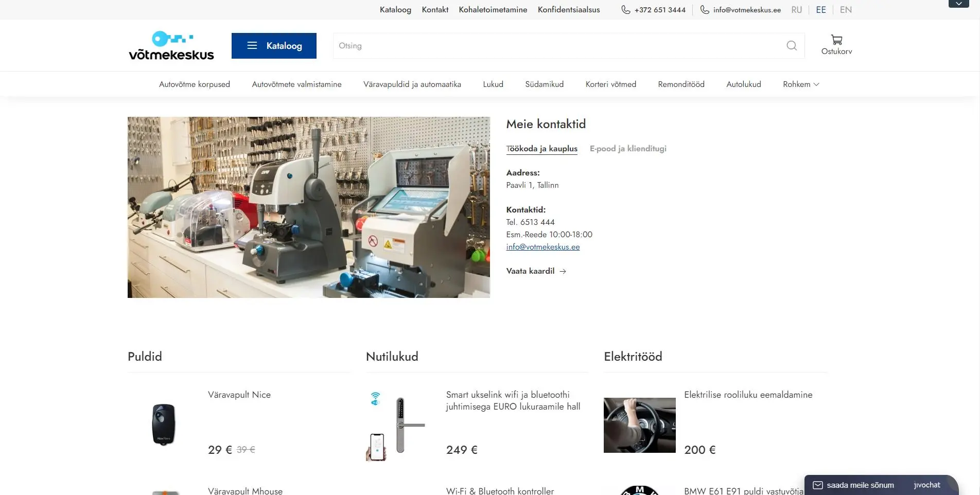
Task: Click the 249 € price text
Action: [462, 450]
